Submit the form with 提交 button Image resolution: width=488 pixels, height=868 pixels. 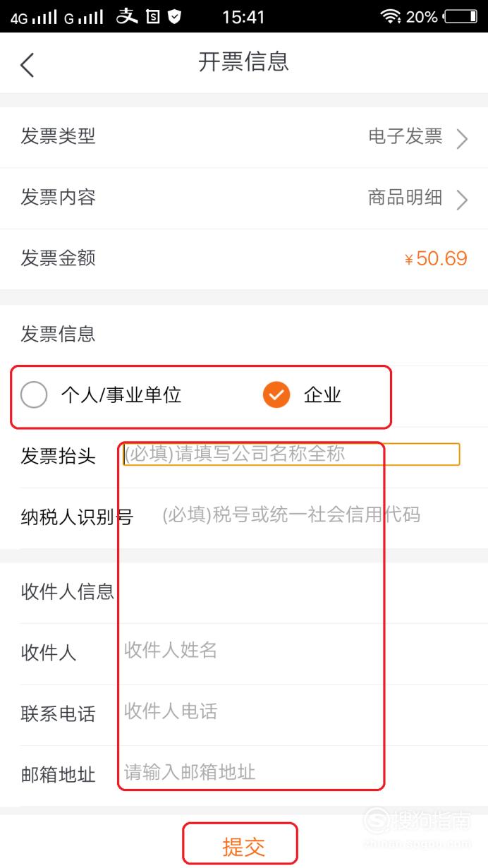(x=243, y=846)
